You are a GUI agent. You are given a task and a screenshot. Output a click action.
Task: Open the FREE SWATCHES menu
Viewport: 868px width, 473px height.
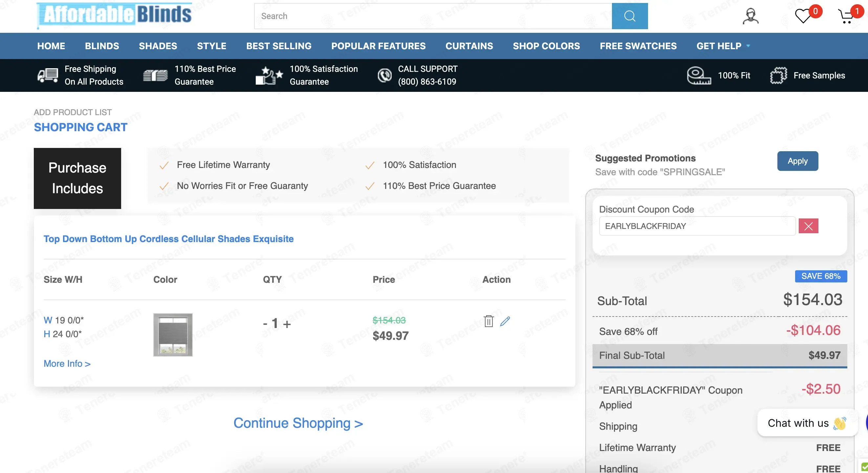click(638, 46)
